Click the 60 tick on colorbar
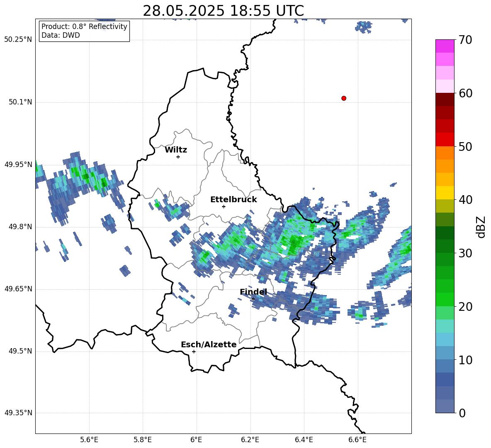This screenshot has width=491, height=448. point(465,93)
